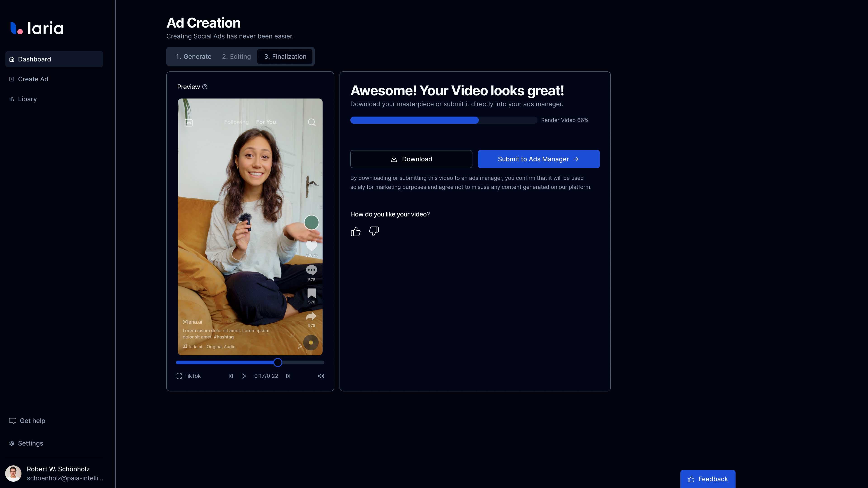The image size is (868, 488).
Task: Click the TikTok fullscreen frame icon
Action: (179, 376)
